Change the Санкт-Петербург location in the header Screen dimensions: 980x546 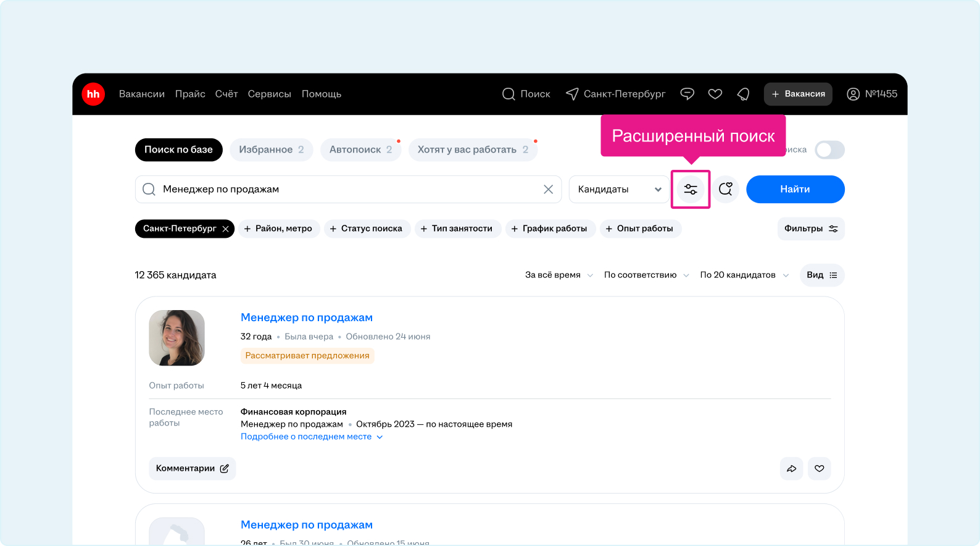tap(616, 94)
